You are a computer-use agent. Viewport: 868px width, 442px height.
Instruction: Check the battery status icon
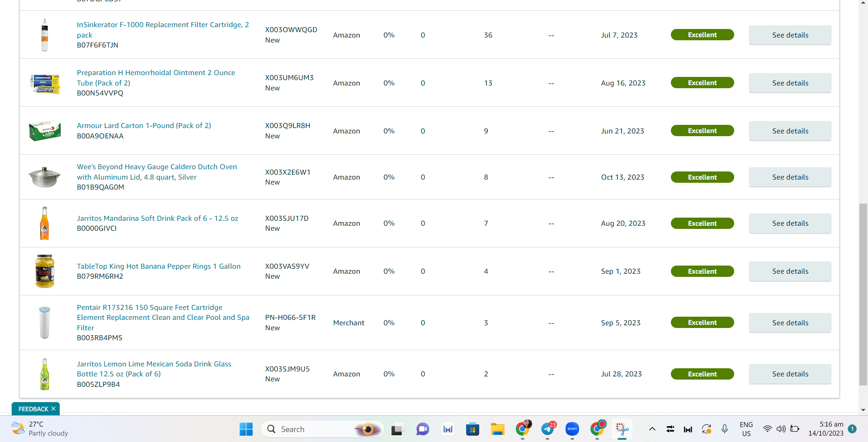795,429
